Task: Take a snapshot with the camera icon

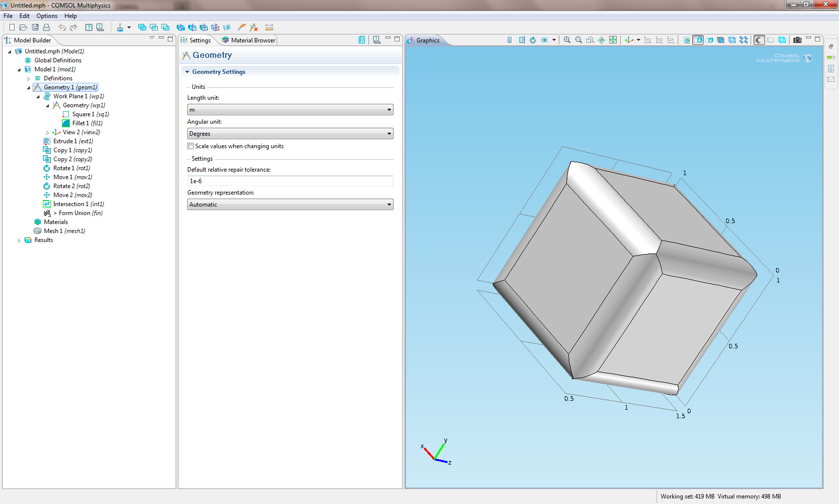Action: click(797, 40)
